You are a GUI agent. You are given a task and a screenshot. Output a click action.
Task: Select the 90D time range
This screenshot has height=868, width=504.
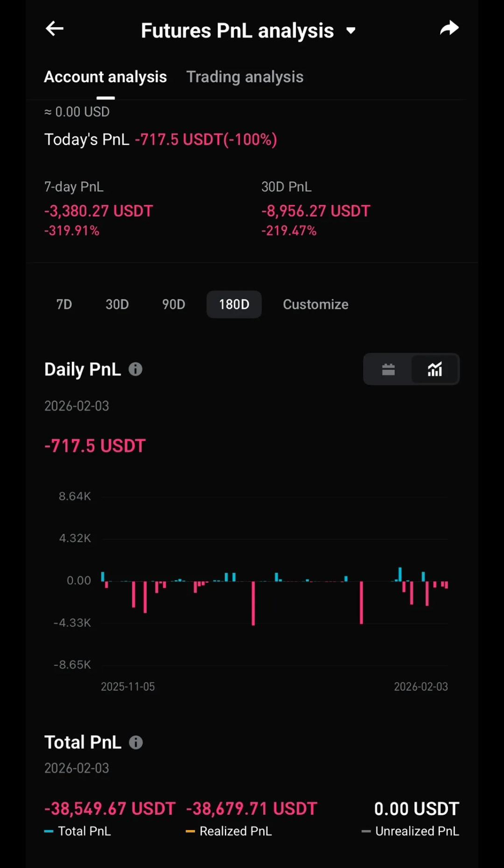point(174,304)
